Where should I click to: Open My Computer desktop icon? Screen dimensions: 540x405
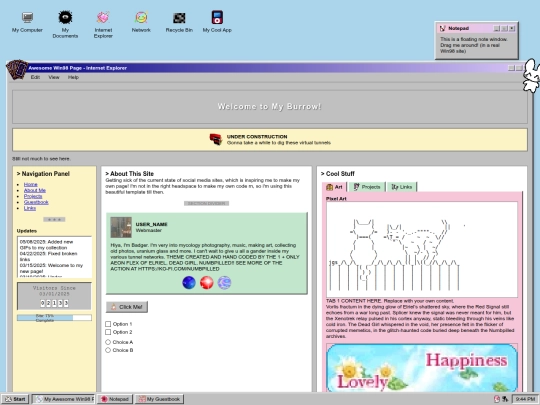coord(27,22)
